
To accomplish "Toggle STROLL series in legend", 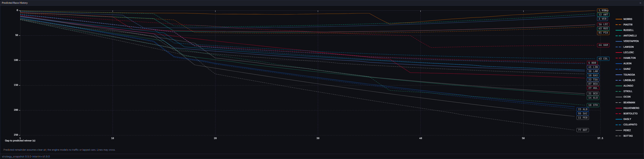I will click(624, 91).
